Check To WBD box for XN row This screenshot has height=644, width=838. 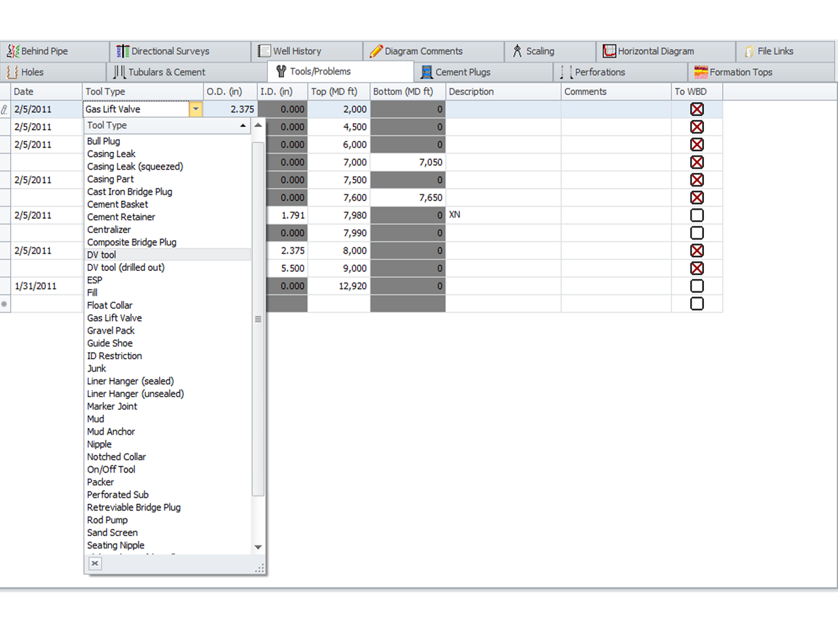697,215
